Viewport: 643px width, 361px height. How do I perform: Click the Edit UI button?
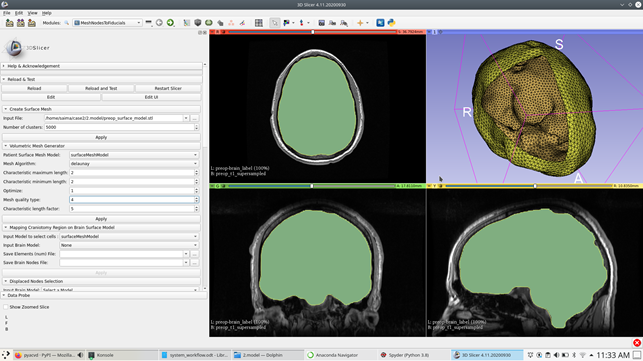pos(151,97)
